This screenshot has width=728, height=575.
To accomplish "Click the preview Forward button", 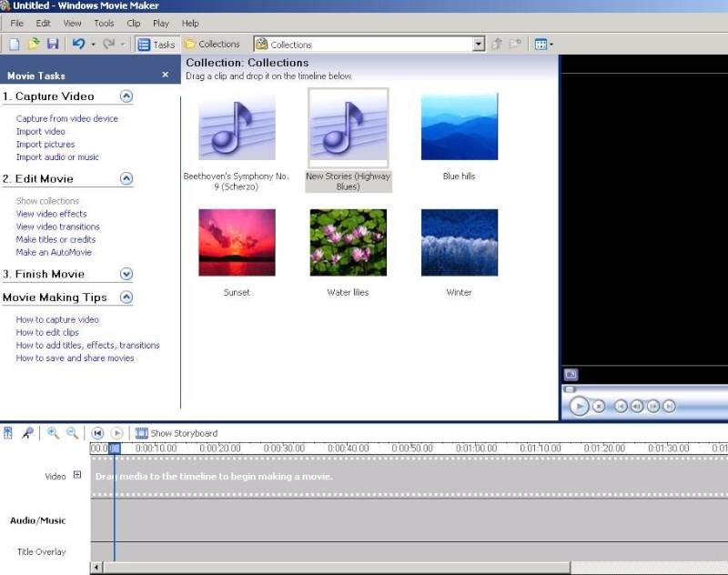I will pos(669,407).
